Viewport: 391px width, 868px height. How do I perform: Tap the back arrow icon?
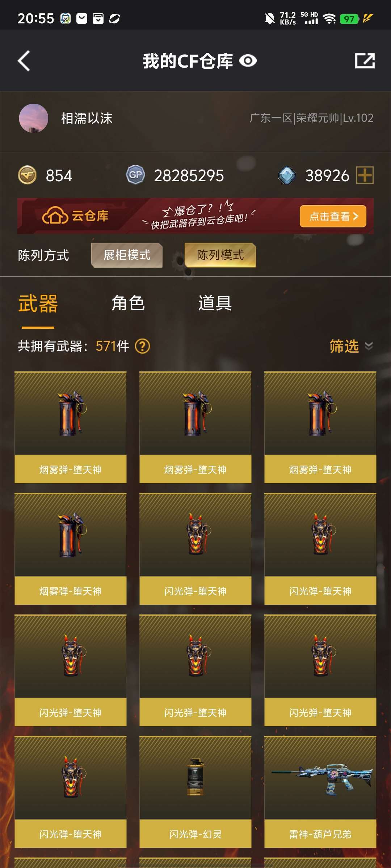(24, 61)
